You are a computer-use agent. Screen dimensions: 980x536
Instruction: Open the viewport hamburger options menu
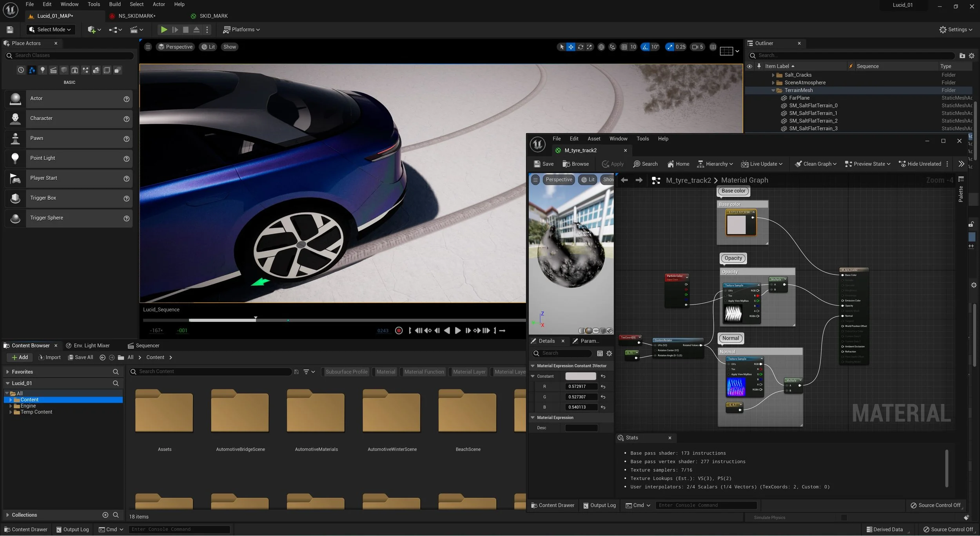(148, 47)
